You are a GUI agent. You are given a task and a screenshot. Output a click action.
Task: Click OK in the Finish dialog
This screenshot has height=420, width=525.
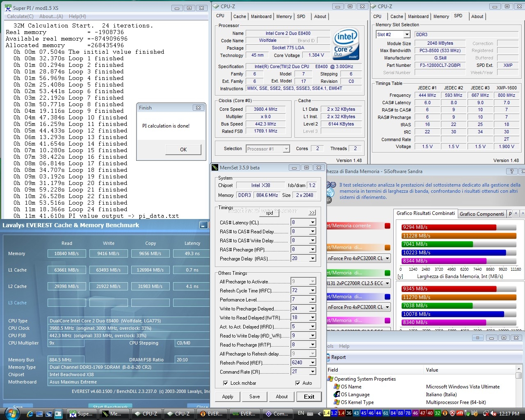click(x=183, y=149)
